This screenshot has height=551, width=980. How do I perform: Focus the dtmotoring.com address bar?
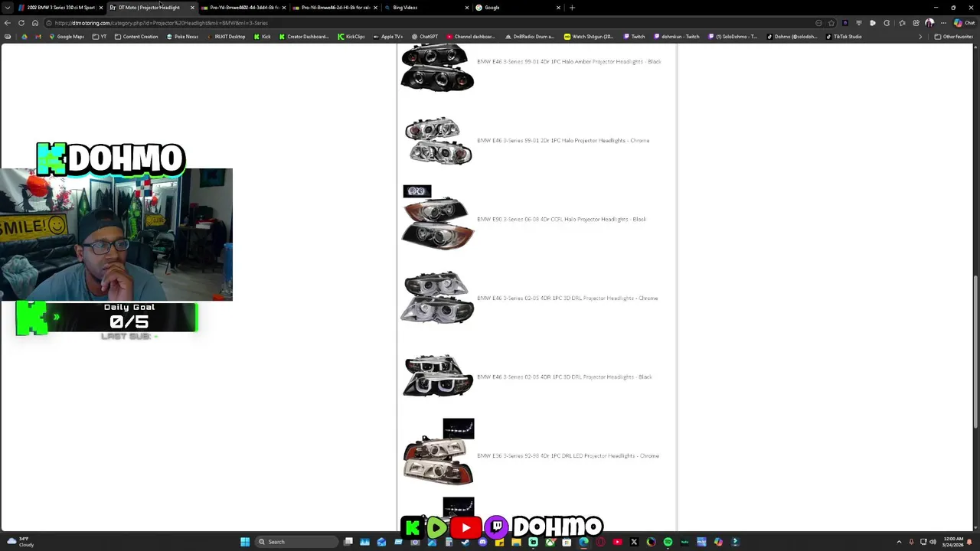[429, 23]
